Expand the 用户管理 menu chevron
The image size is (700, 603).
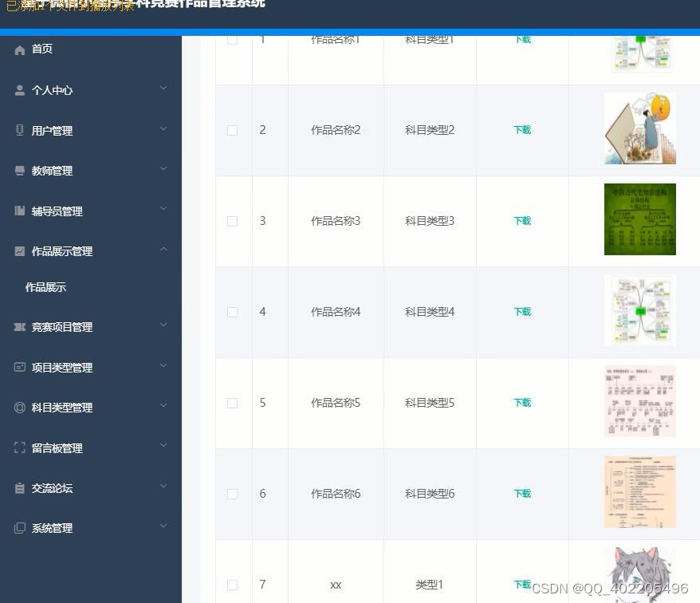pyautogui.click(x=164, y=128)
